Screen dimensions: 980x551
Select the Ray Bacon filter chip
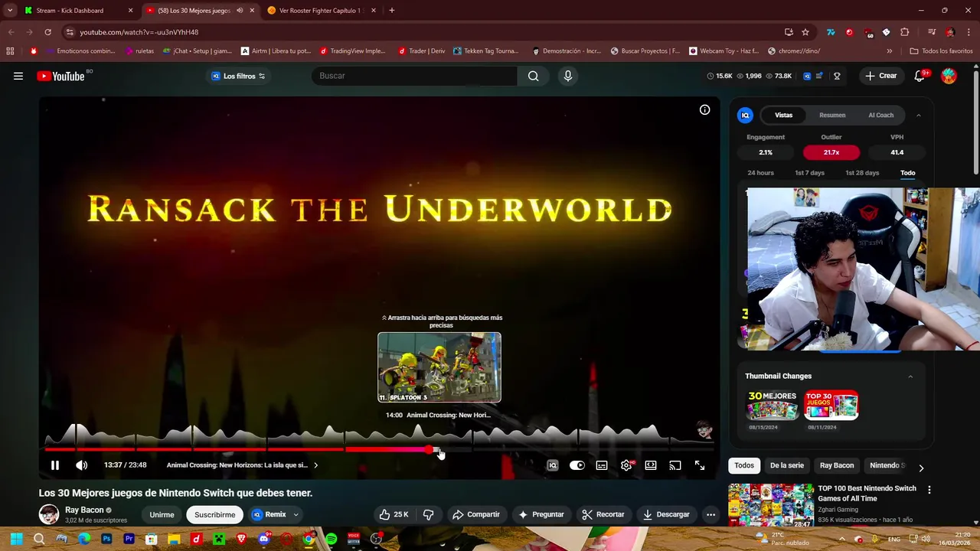[x=837, y=465]
